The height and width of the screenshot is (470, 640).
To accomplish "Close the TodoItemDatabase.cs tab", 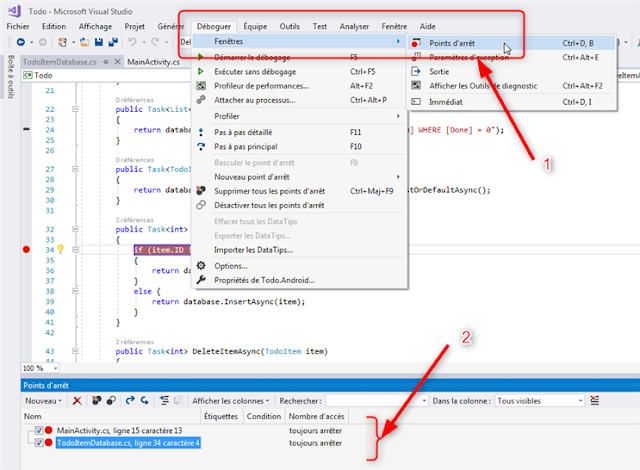I will [x=118, y=62].
